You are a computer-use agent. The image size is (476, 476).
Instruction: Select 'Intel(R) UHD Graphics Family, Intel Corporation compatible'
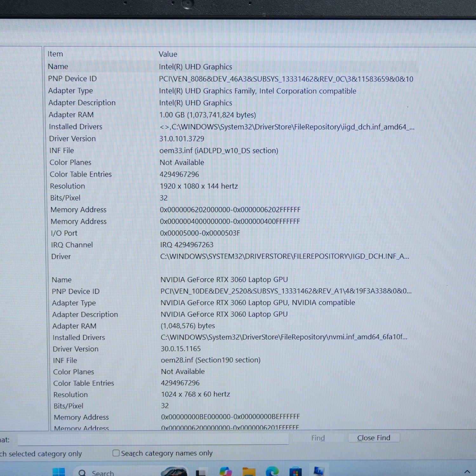click(x=258, y=91)
